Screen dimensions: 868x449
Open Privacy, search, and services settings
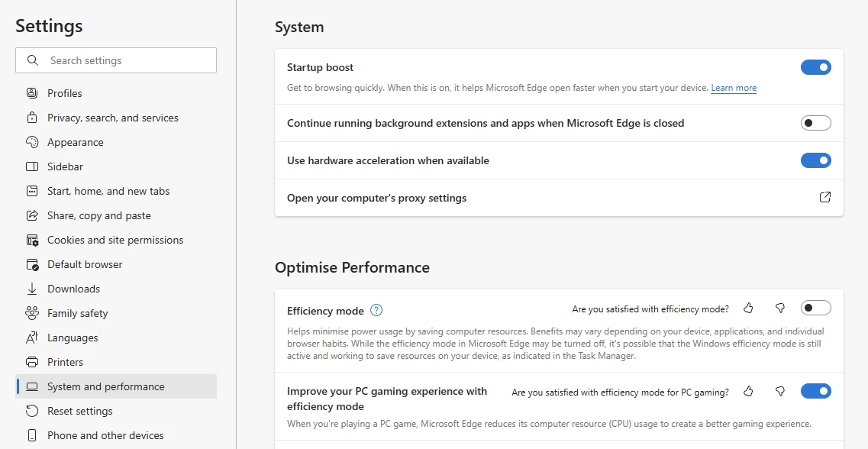coord(113,118)
